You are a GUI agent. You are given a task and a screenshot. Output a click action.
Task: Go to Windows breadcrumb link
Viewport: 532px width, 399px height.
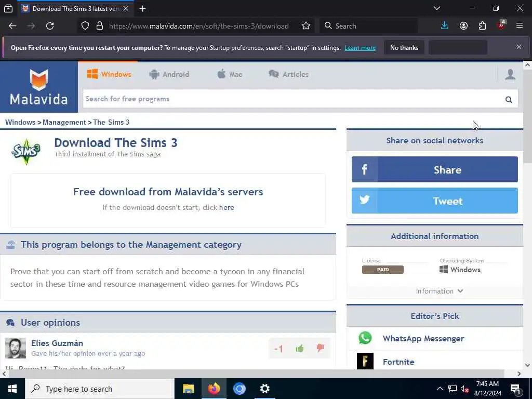[x=20, y=122]
